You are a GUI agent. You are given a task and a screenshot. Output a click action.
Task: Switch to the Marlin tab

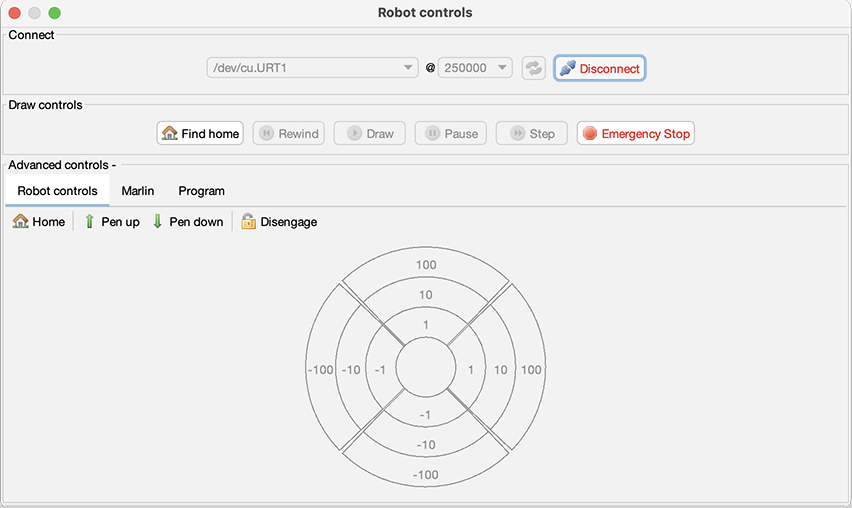[138, 190]
